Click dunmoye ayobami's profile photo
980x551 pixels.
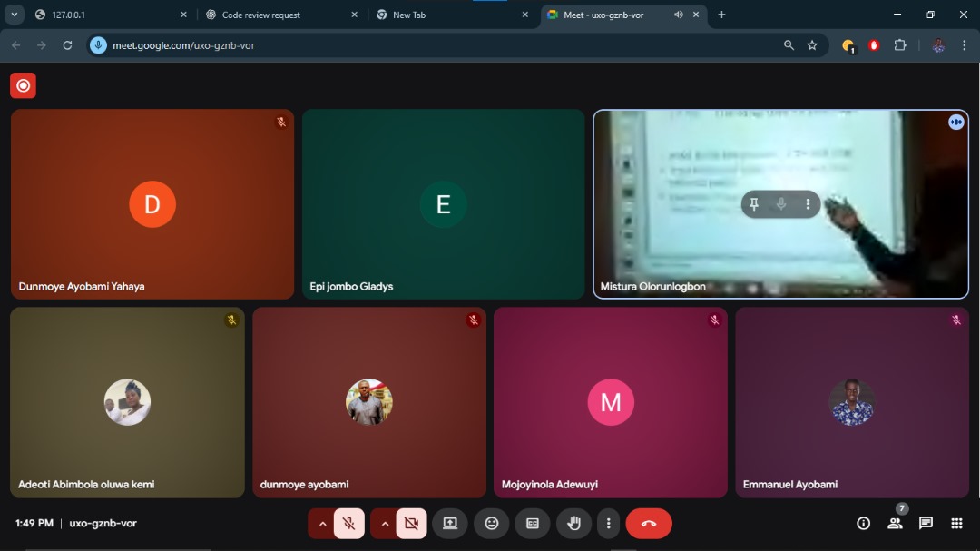point(369,402)
